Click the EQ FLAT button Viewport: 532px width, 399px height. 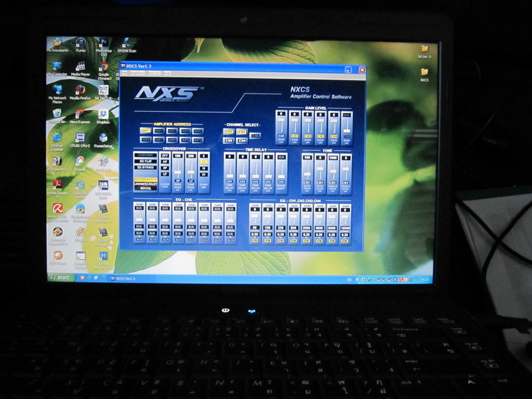coord(146,161)
